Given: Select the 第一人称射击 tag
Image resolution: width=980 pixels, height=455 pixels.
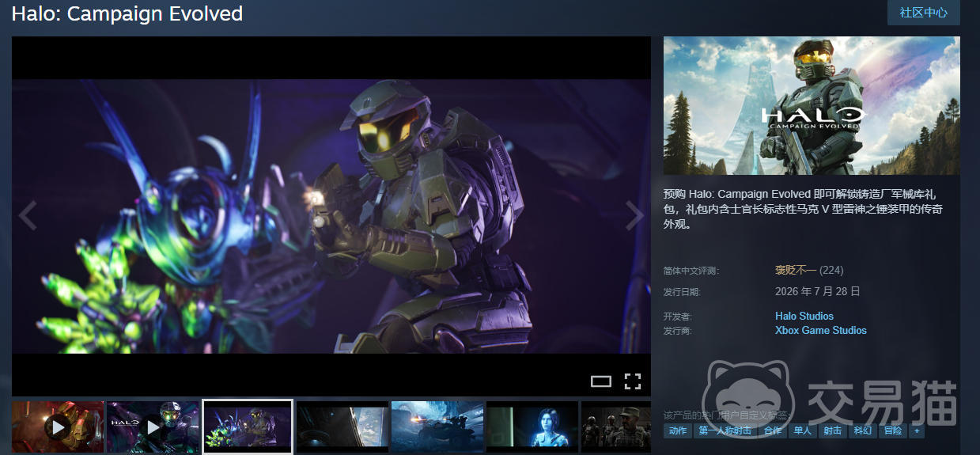Looking at the screenshot, I should [725, 430].
